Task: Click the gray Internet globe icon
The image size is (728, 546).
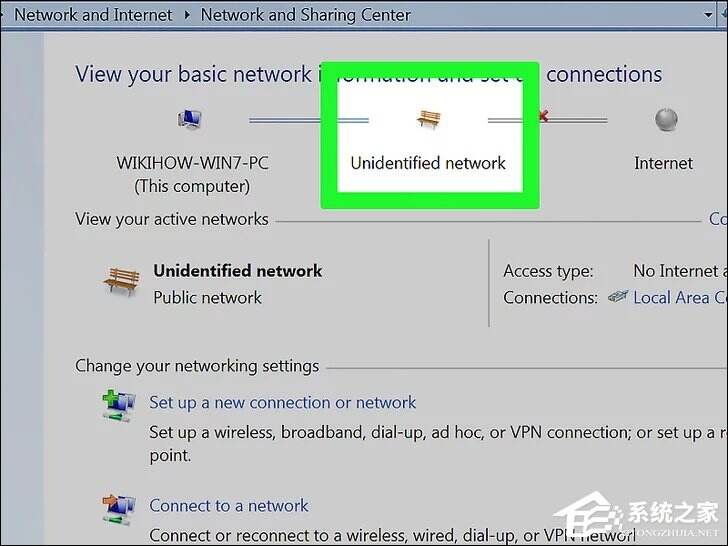Action: pyautogui.click(x=666, y=119)
